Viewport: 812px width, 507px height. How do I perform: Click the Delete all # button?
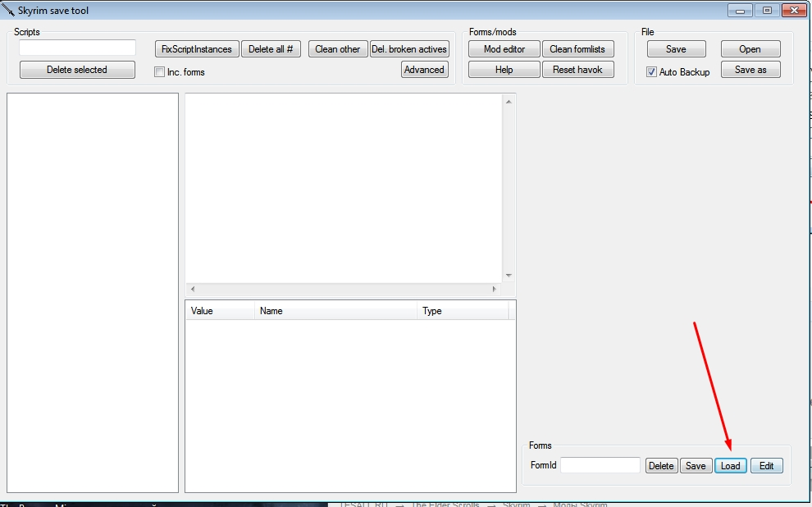(x=271, y=49)
